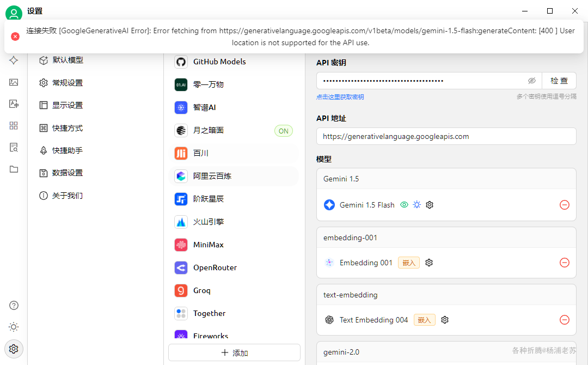Collapse the Gemini 1.5 group header

click(446, 179)
